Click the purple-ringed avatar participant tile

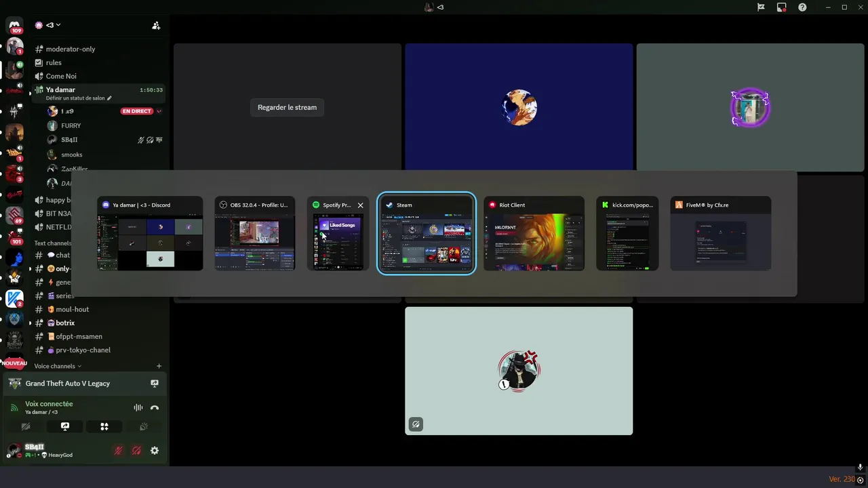pyautogui.click(x=750, y=107)
